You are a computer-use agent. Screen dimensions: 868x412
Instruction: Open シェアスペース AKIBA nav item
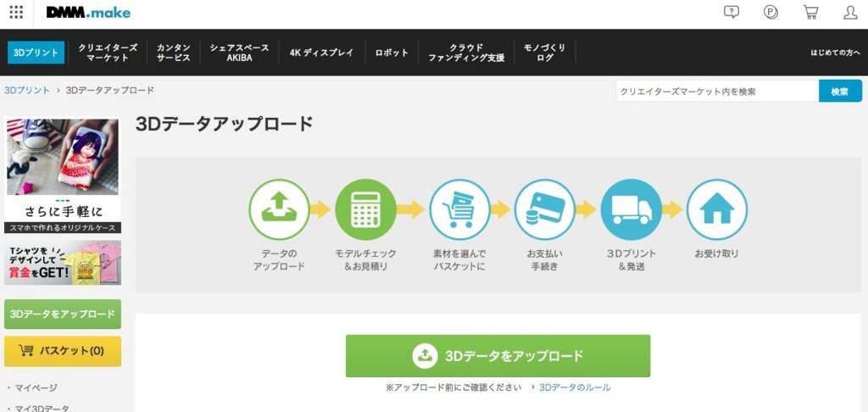[x=239, y=53]
